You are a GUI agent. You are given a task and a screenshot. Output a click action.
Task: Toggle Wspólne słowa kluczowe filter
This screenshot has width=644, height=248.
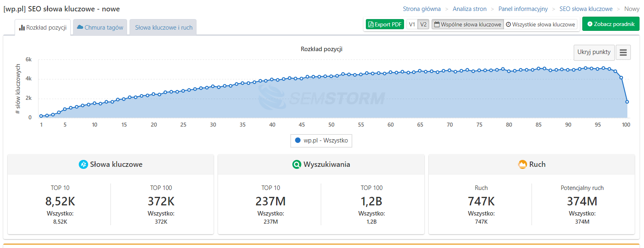click(x=468, y=24)
